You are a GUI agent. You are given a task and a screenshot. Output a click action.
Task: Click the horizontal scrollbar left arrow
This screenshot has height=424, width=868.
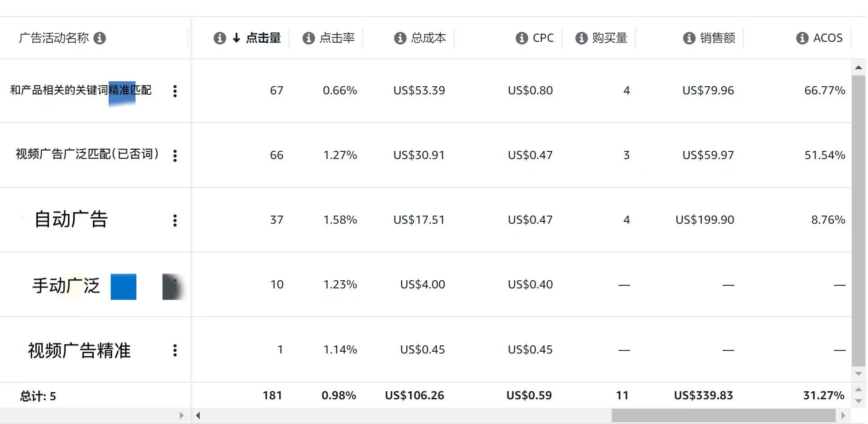(198, 415)
